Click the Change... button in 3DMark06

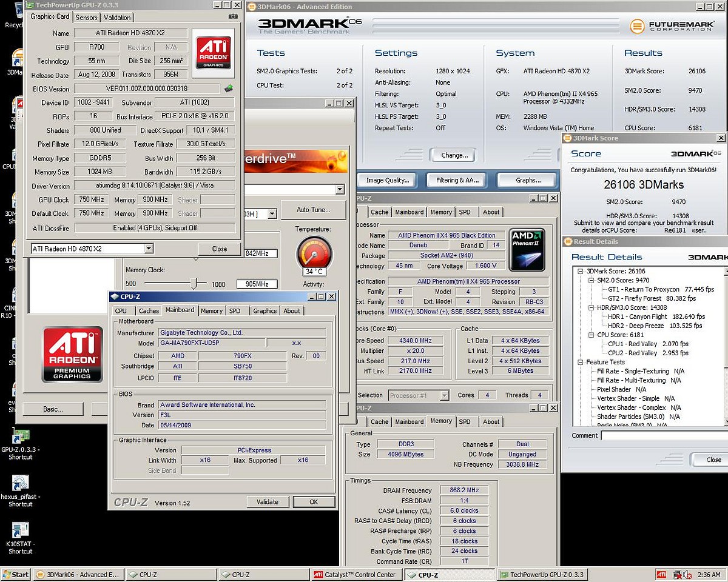coord(454,155)
